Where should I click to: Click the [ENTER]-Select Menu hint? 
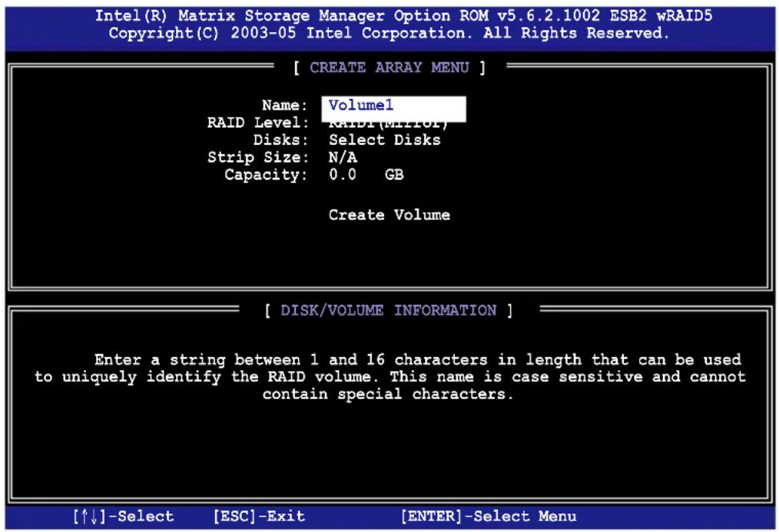pyautogui.click(x=489, y=516)
